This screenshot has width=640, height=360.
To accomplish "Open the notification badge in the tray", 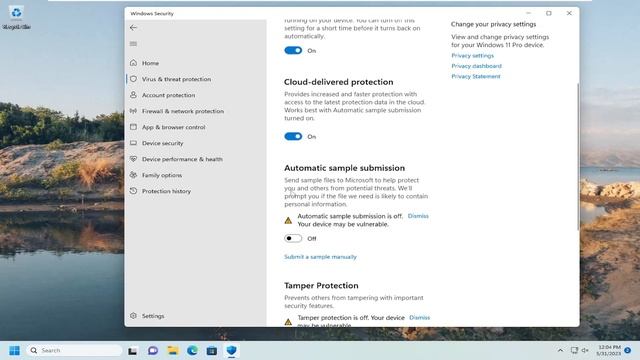I will pos(628,350).
